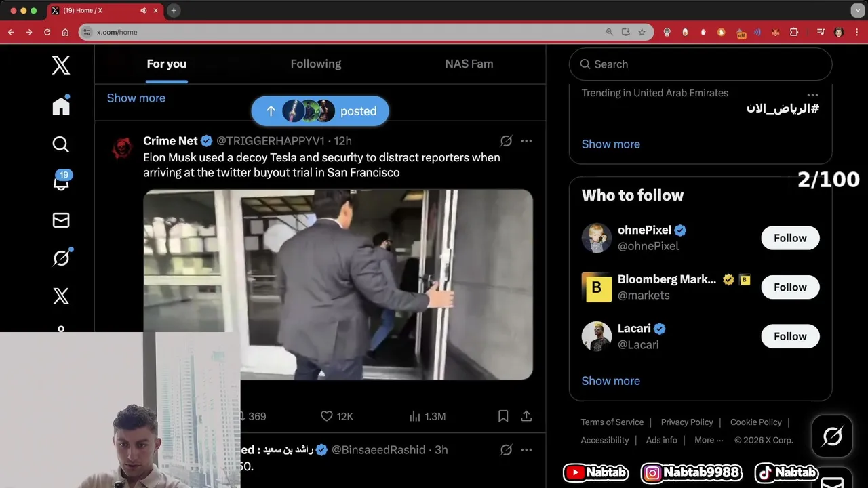Viewport: 868px width, 488px height.
Task: Click browser back arrow
Action: pyautogui.click(x=11, y=32)
